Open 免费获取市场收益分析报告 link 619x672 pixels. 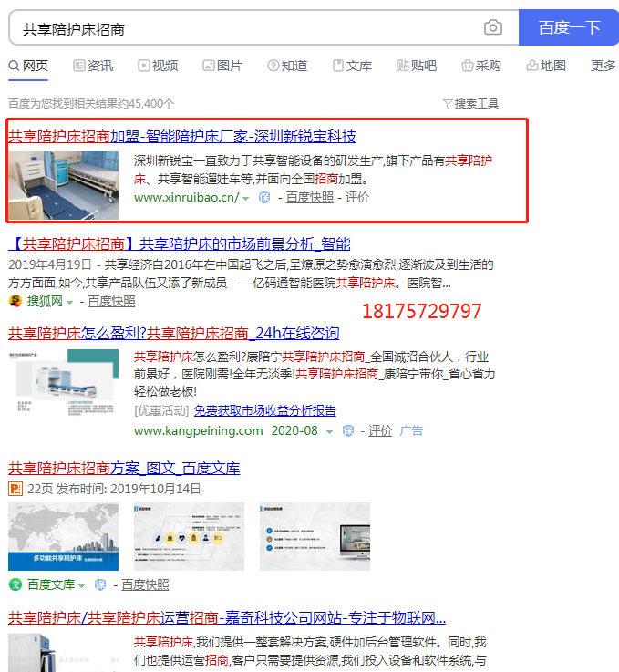[x=264, y=410]
